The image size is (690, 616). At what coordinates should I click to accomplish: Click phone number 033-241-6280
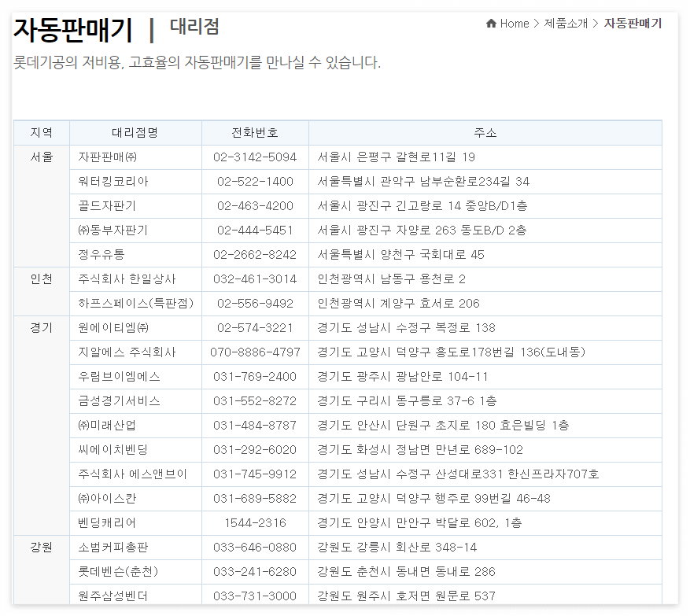coord(255,572)
